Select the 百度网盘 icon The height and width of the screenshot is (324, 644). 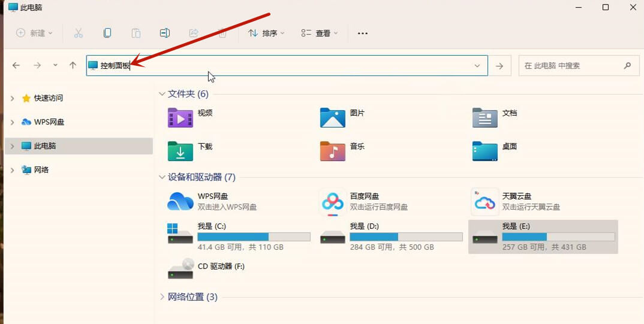(x=333, y=202)
